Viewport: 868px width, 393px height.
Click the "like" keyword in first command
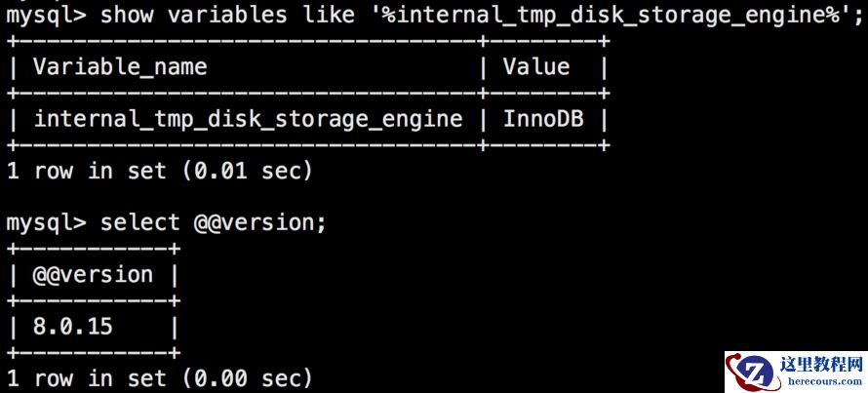tap(309, 14)
